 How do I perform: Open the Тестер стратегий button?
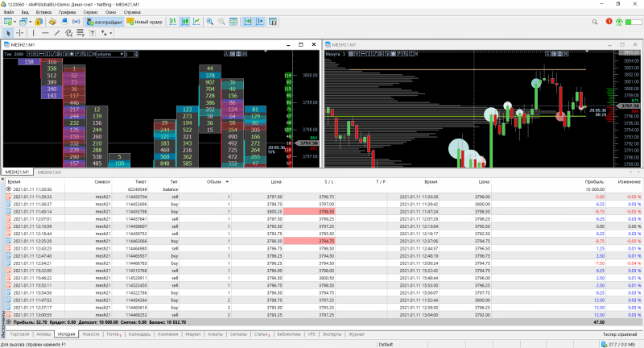[621, 334]
